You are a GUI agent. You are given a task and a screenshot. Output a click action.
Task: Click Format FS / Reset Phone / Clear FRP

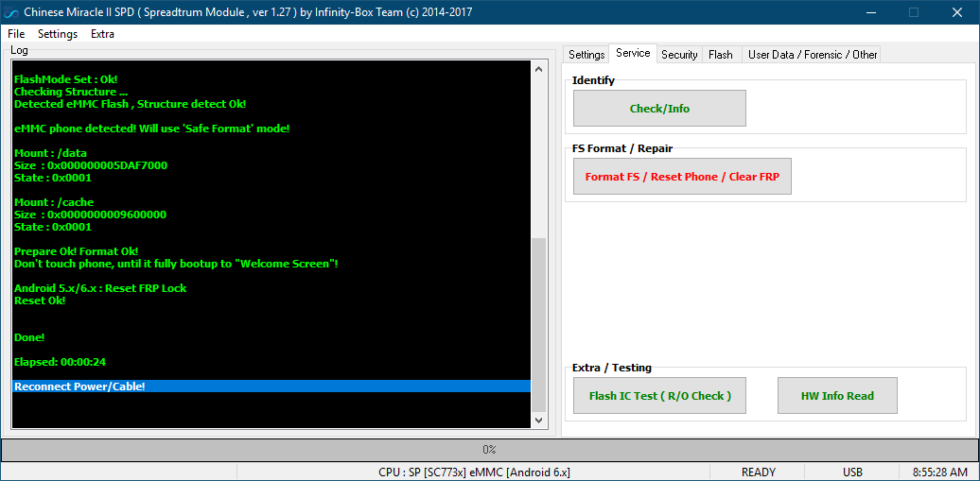pos(682,176)
